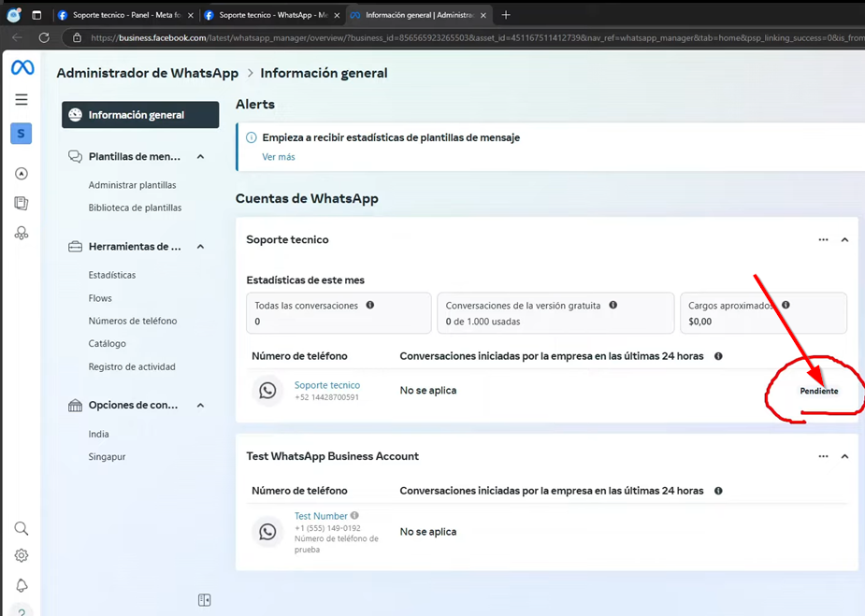Viewport: 865px width, 616px height.
Task: Click the collapse sidebar panel icon
Action: pyautogui.click(x=204, y=600)
